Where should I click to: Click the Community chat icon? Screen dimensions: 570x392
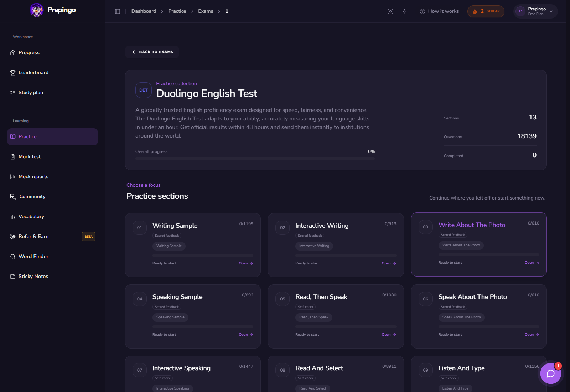click(13, 197)
